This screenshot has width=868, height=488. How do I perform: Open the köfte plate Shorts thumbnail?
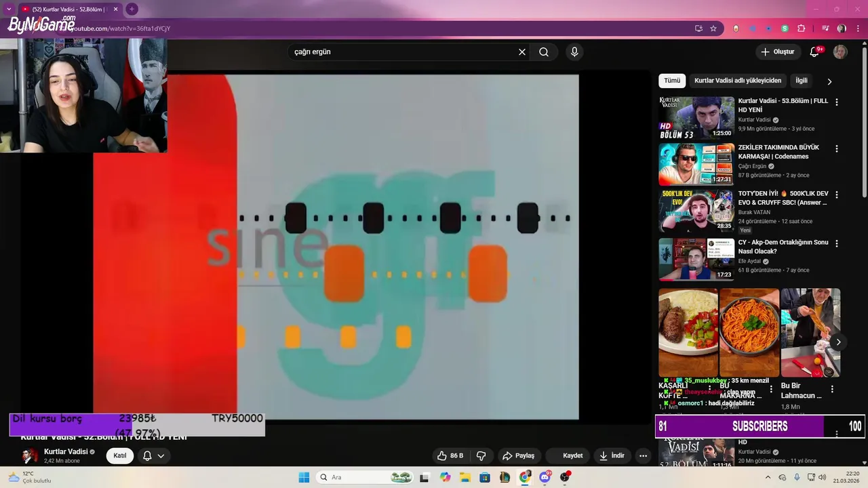[x=688, y=333]
